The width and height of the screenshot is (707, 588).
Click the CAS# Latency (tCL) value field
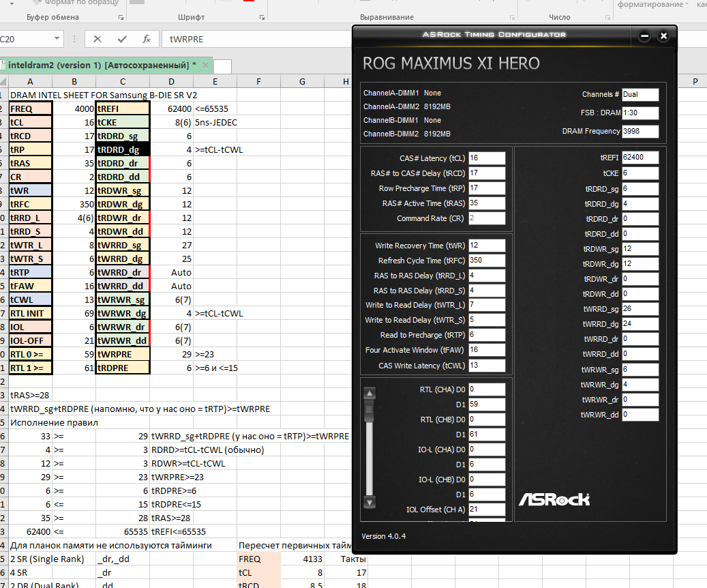pyautogui.click(x=487, y=158)
